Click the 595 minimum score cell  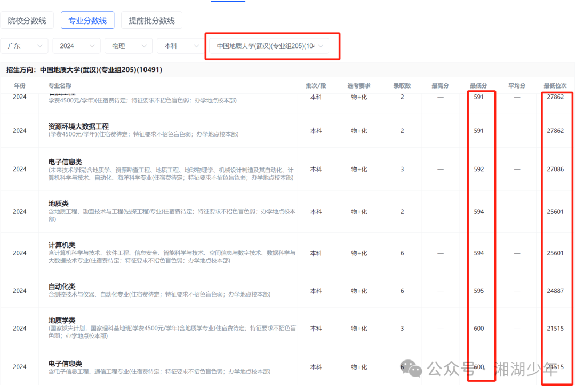click(x=478, y=291)
